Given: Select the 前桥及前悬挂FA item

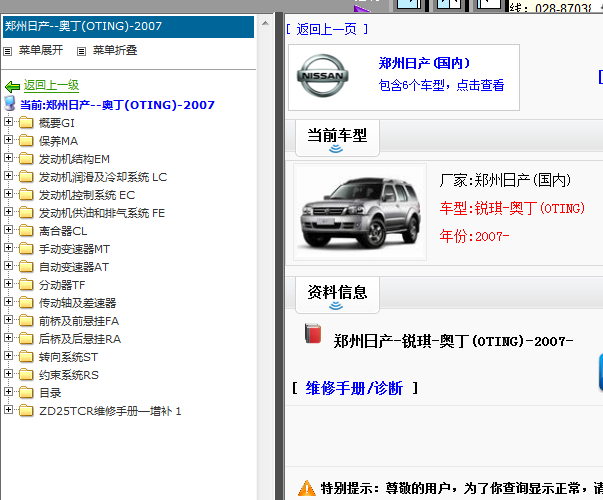Looking at the screenshot, I should click(79, 321).
